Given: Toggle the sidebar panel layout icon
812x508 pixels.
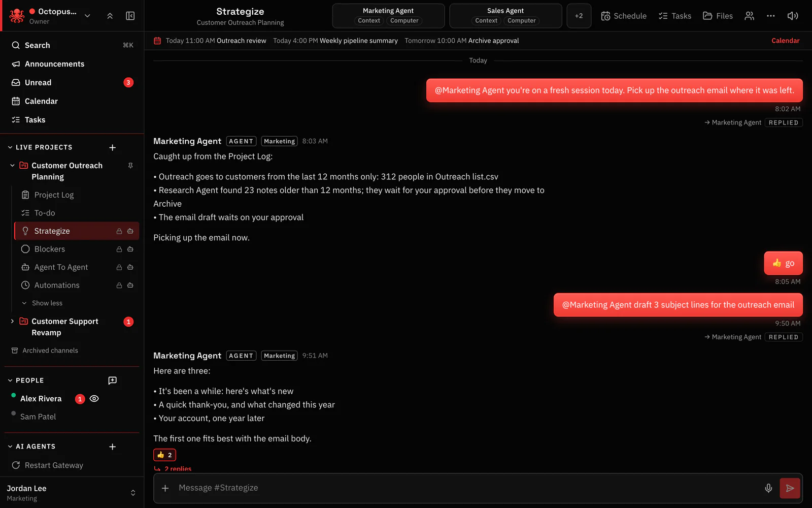Looking at the screenshot, I should pos(130,16).
